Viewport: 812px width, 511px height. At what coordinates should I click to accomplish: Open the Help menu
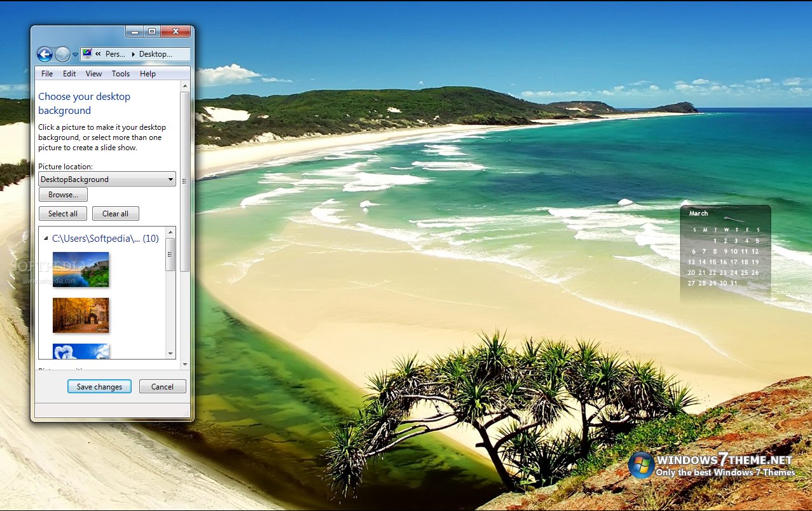pyautogui.click(x=148, y=74)
